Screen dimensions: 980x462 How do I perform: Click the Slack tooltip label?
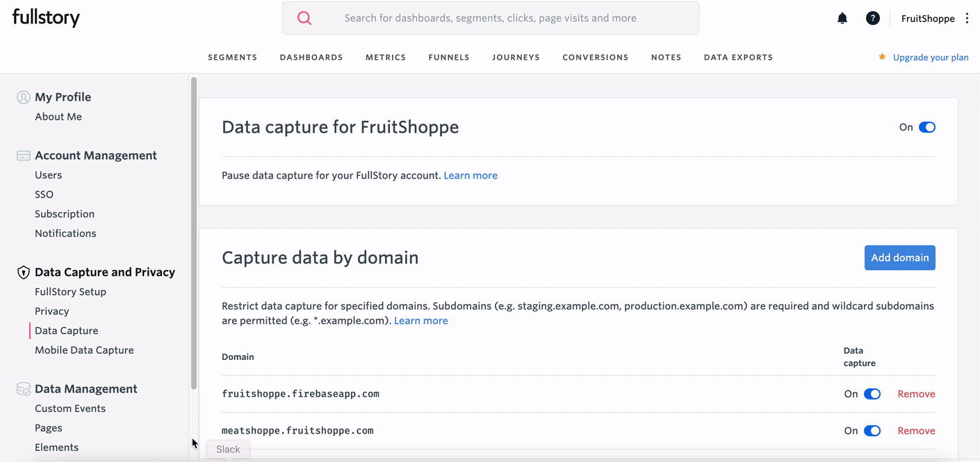click(228, 449)
